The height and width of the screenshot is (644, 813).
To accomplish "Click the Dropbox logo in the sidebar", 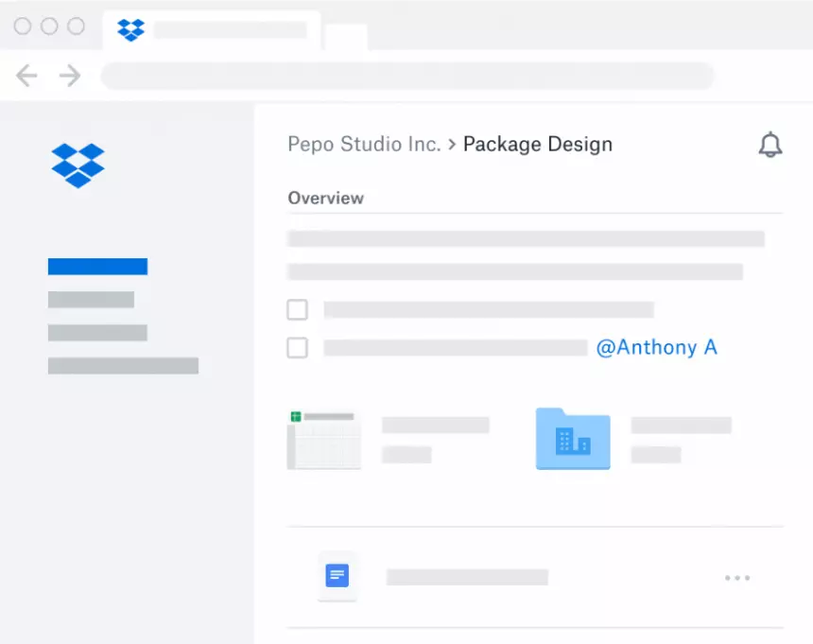I will click(78, 165).
